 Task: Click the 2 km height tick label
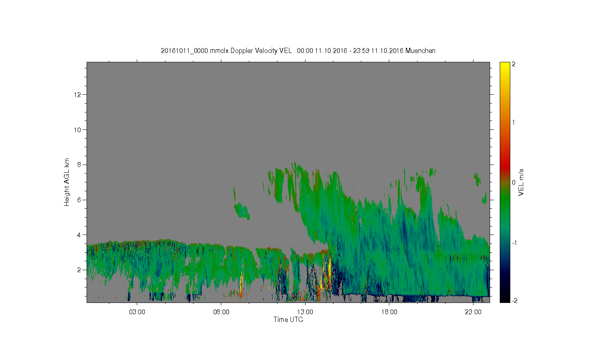(x=80, y=270)
